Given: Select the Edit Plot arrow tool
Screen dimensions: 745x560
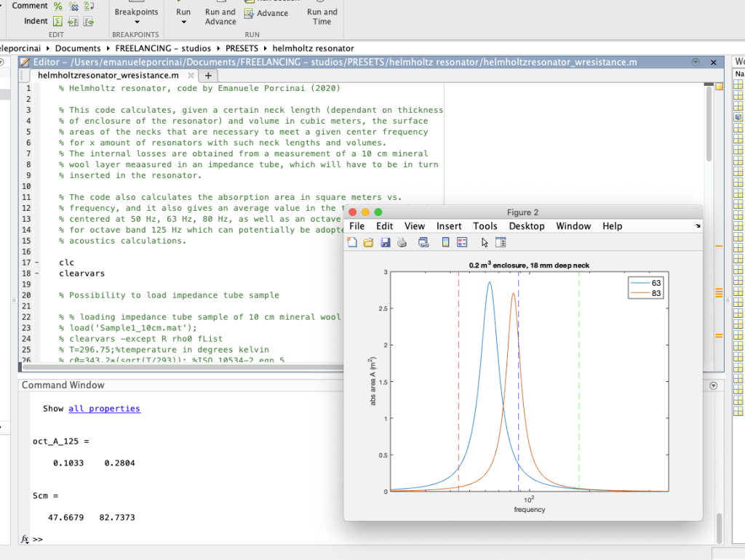Looking at the screenshot, I should point(485,243).
